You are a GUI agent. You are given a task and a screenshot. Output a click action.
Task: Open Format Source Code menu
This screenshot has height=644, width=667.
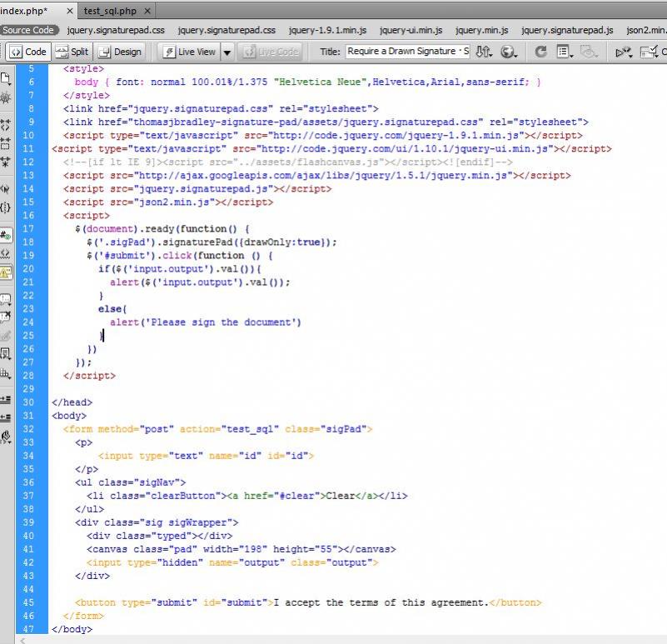point(6,437)
